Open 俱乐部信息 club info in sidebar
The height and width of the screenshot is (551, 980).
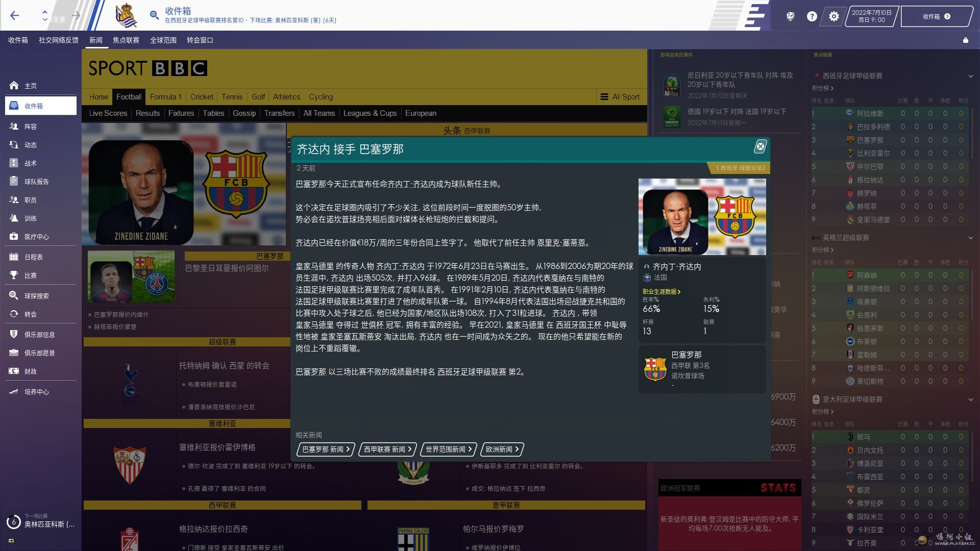pyautogui.click(x=41, y=335)
